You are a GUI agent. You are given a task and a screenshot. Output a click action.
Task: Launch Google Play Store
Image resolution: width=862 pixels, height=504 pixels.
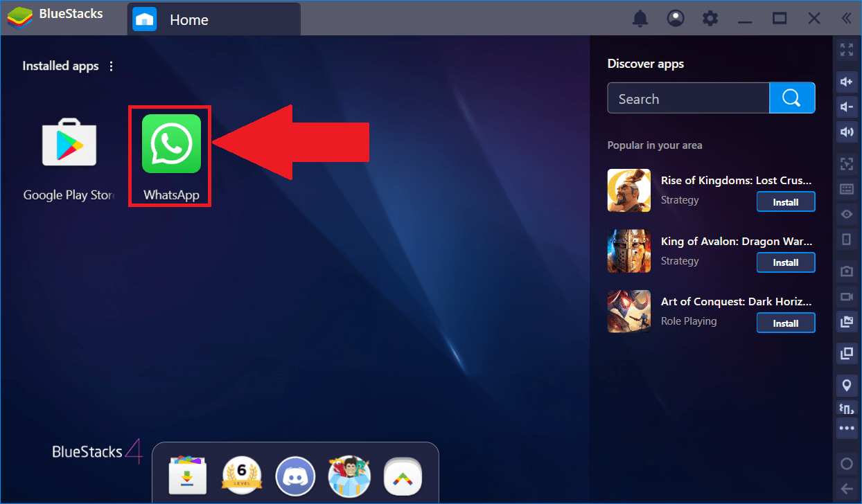point(69,144)
